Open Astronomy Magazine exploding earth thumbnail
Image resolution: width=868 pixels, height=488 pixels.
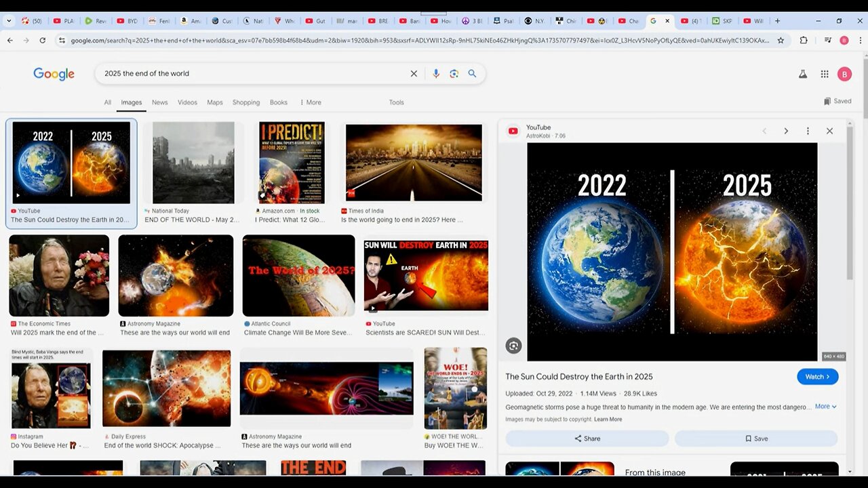(x=176, y=276)
